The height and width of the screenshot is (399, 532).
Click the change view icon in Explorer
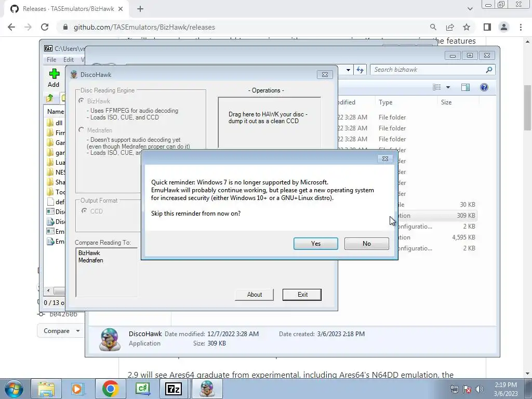(x=436, y=87)
